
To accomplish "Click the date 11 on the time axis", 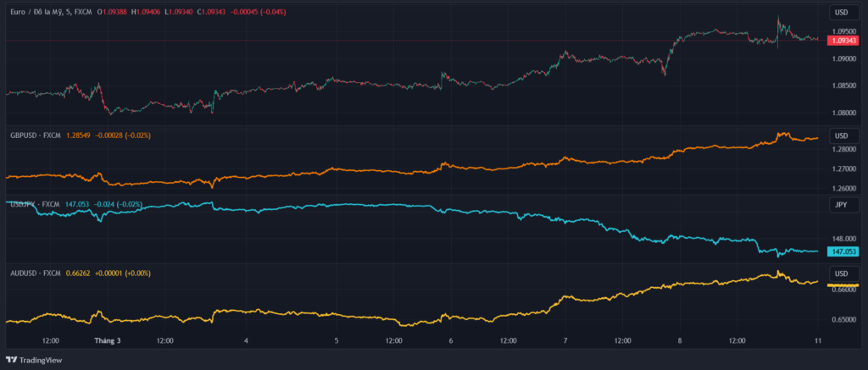I will 817,341.
